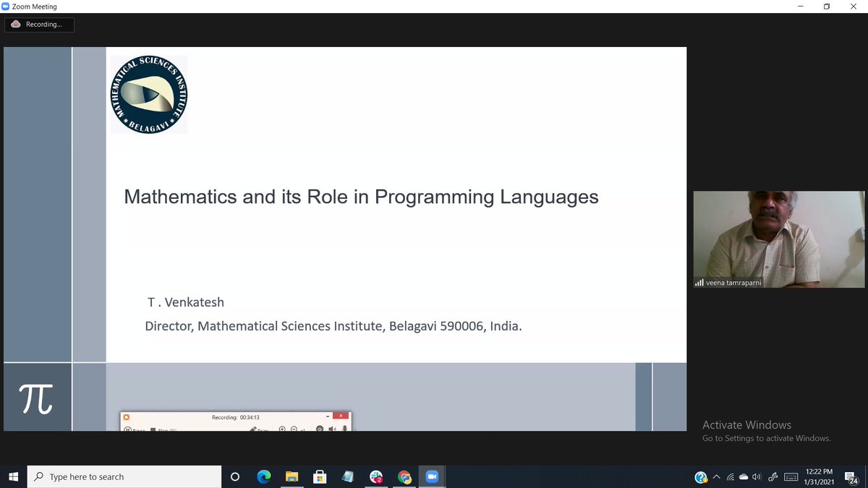Maximize or restore the Zoom Meeting window
Image resolution: width=868 pixels, height=488 pixels.
point(827,7)
